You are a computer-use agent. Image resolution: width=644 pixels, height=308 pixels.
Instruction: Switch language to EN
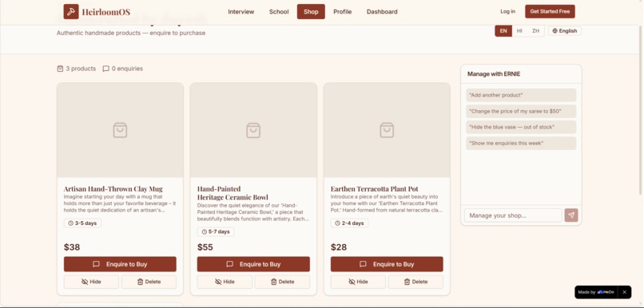pyautogui.click(x=503, y=31)
